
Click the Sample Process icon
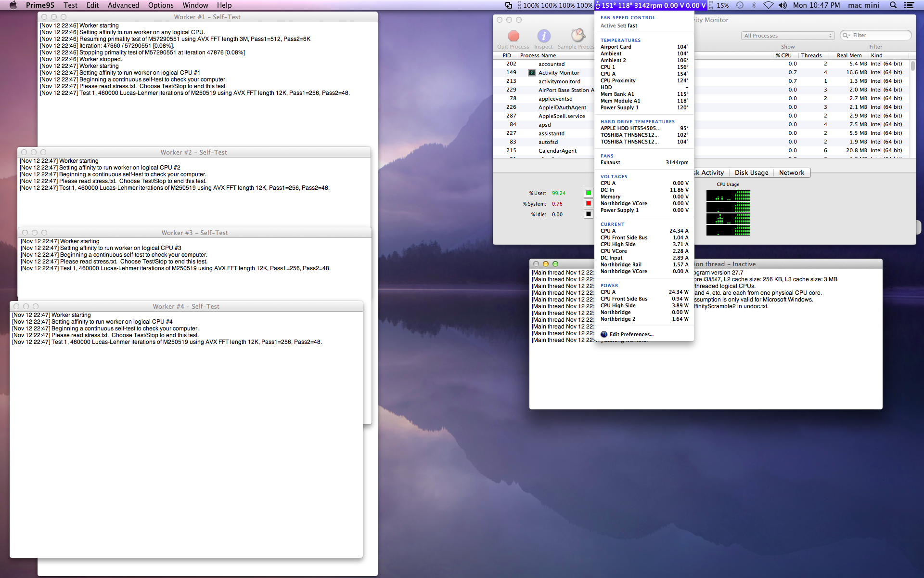577,36
